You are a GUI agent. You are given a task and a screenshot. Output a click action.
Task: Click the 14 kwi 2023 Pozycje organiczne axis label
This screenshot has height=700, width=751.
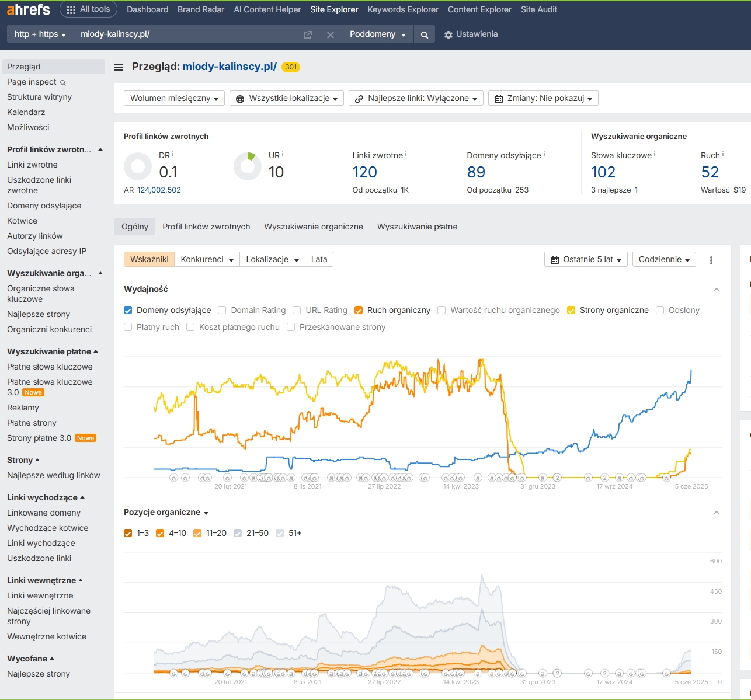(461, 682)
